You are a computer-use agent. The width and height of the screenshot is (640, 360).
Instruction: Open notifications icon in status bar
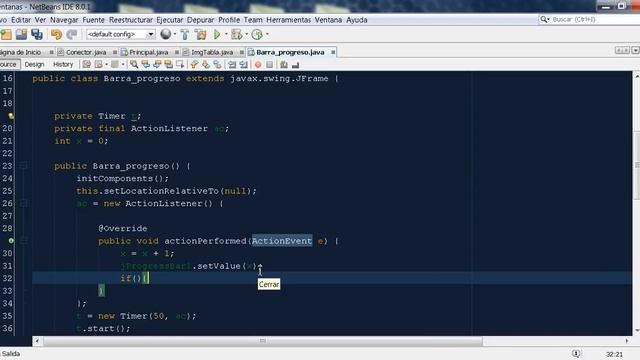tap(576, 353)
